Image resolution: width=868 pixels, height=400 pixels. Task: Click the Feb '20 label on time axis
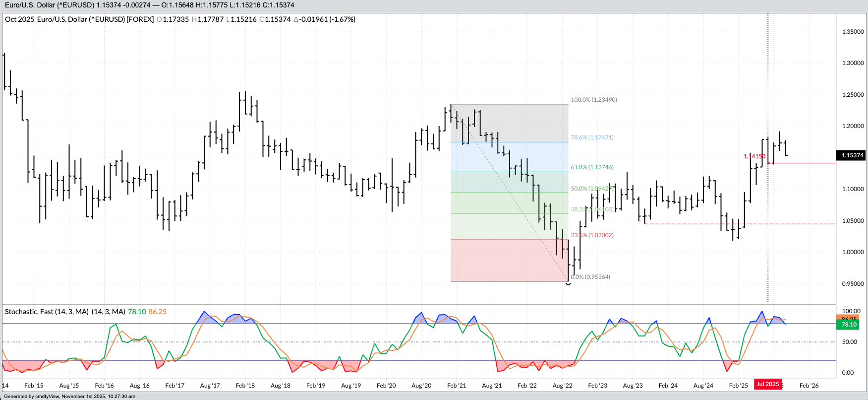(x=386, y=386)
